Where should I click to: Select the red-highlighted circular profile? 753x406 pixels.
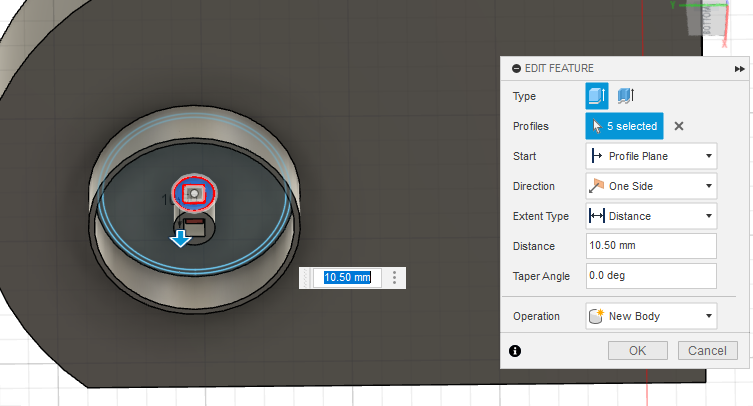coord(194,194)
